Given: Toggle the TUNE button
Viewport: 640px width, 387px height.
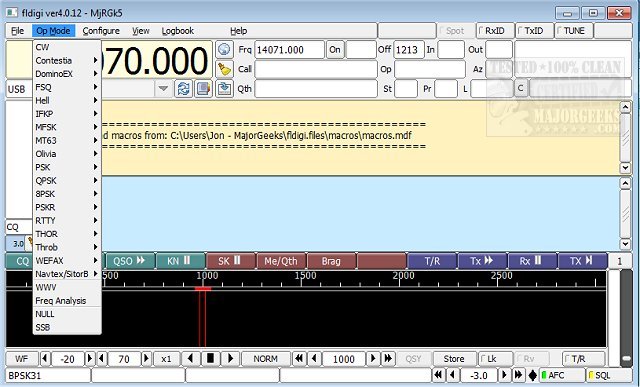Looking at the screenshot, I should 573,31.
